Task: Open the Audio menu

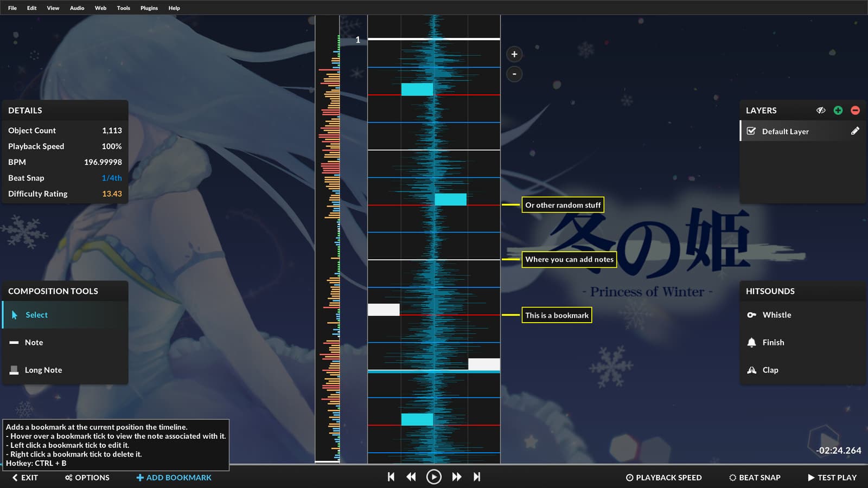Action: (x=77, y=8)
